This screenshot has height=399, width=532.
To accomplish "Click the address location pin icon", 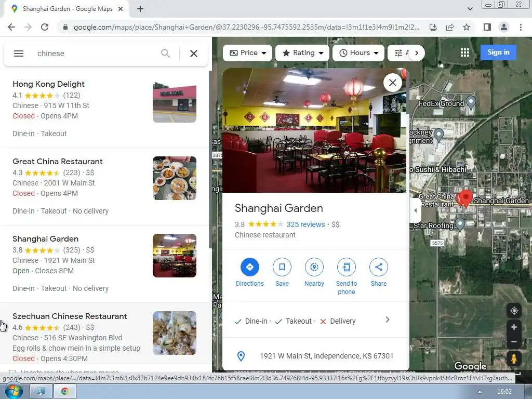I will coord(241,356).
